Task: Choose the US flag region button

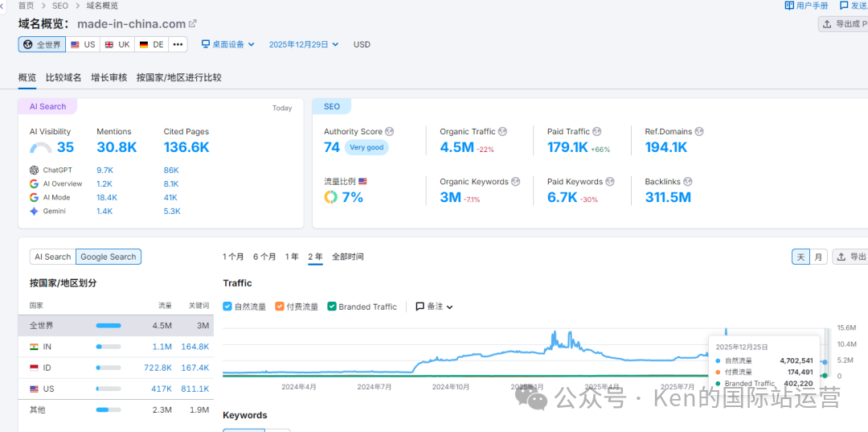Action: pyautogui.click(x=83, y=45)
